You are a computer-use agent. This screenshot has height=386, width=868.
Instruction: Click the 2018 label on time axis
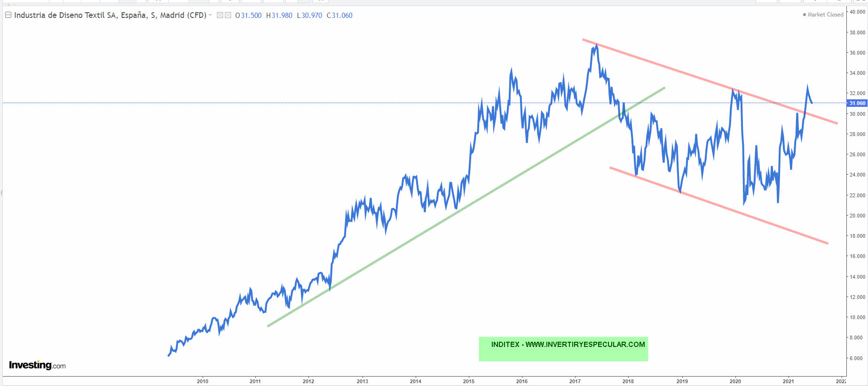point(628,381)
